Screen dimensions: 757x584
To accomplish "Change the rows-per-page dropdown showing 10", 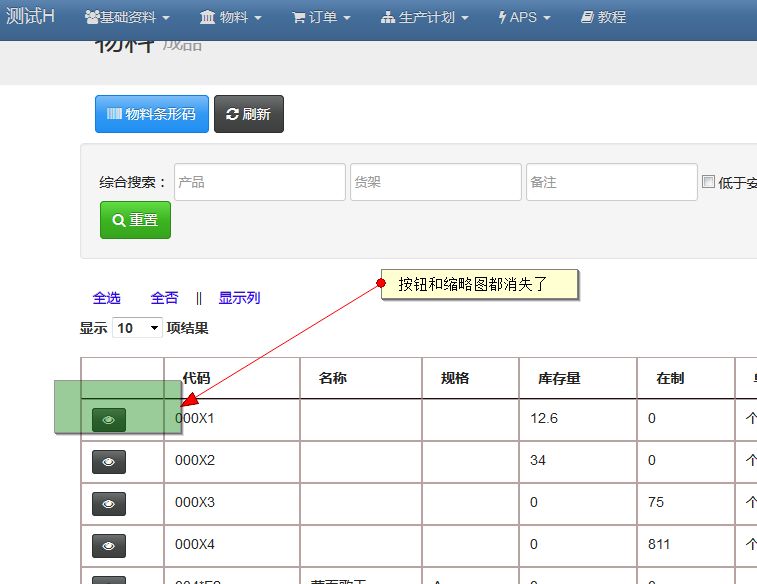I will (138, 328).
